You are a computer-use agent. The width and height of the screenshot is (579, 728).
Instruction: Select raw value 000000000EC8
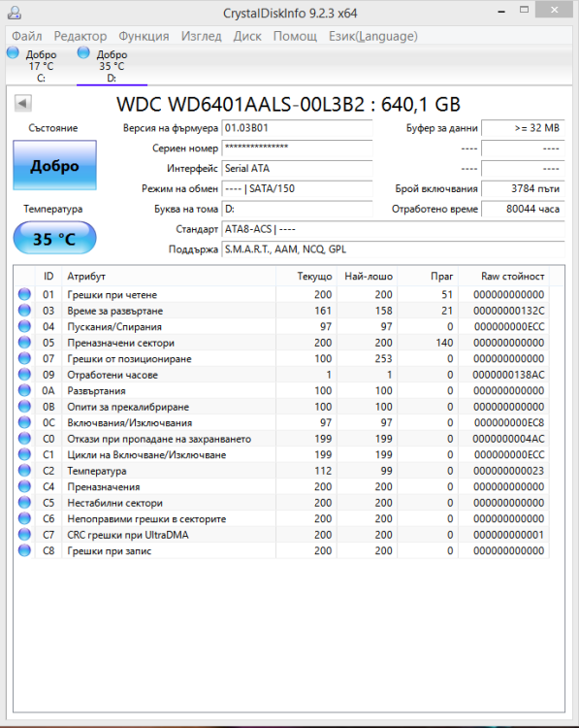coord(509,422)
